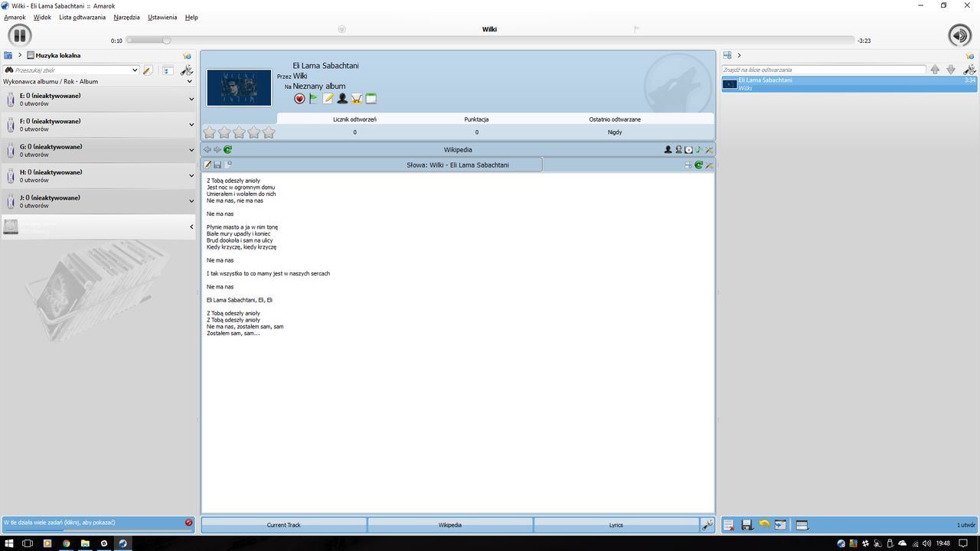Rate the track five stars
The height and width of the screenshot is (551, 980).
(x=269, y=132)
